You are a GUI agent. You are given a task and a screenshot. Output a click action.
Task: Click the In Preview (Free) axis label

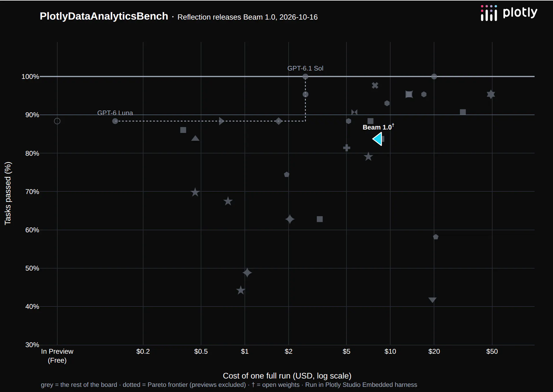[x=57, y=356]
